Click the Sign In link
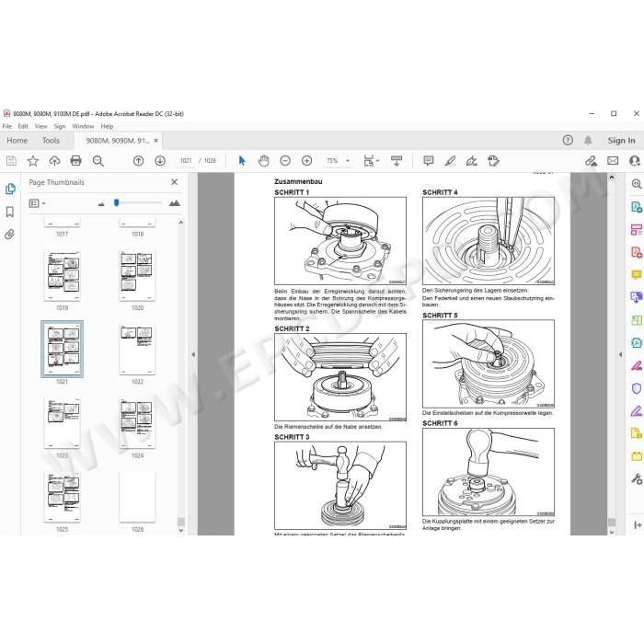This screenshot has height=644, width=644. [621, 141]
